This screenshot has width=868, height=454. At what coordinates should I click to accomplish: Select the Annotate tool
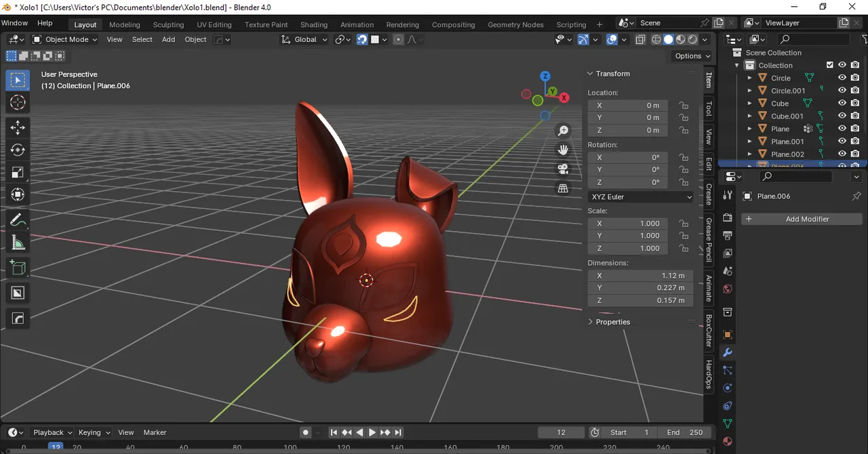click(x=18, y=220)
